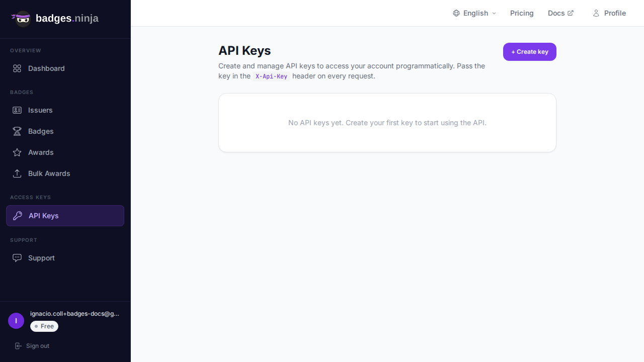The image size is (644, 362).
Task: Click the Support chat bubble icon
Action: coord(17,258)
